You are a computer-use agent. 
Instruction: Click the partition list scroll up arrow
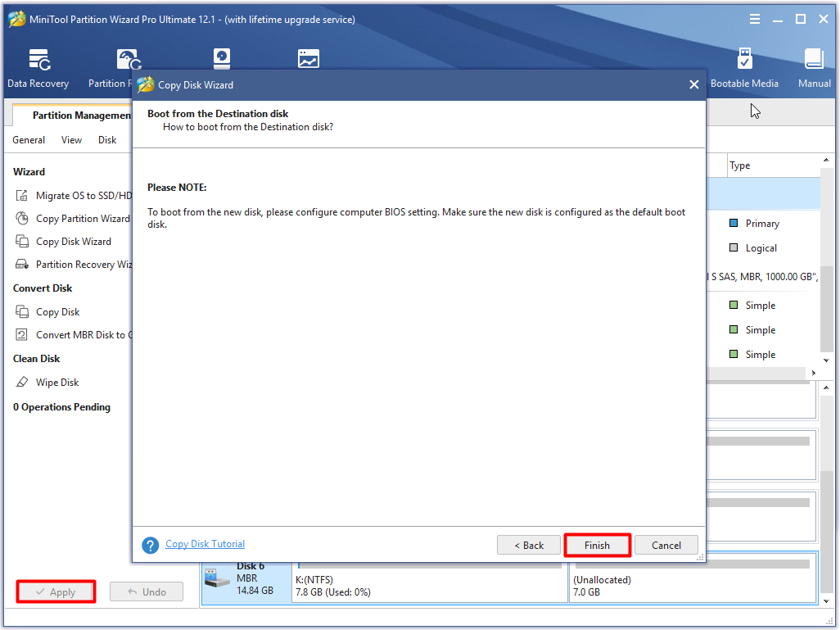(826, 161)
